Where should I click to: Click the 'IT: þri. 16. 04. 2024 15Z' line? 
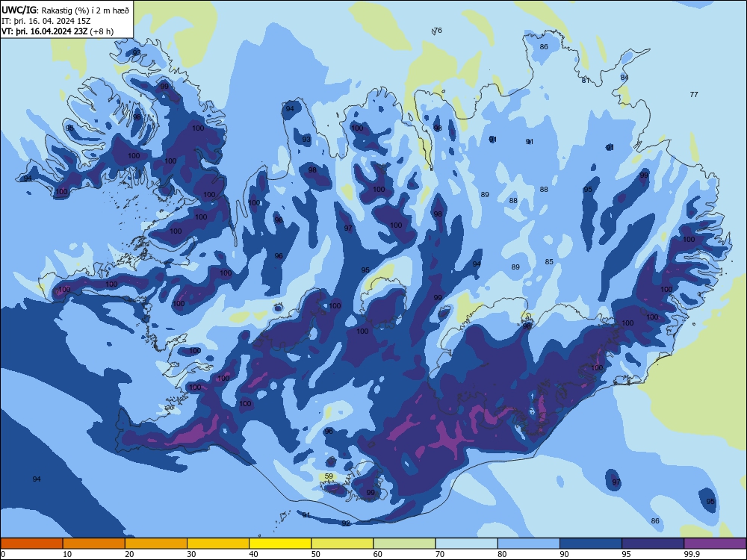coord(46,21)
